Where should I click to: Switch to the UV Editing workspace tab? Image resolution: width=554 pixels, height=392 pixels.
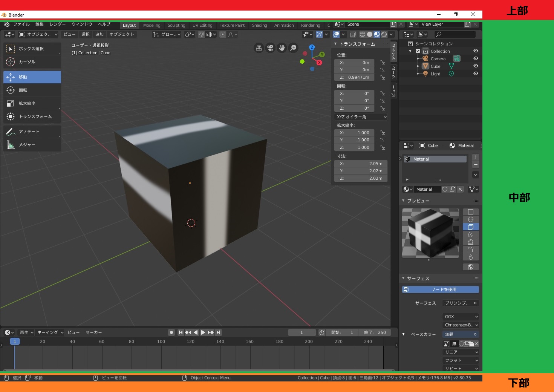coord(202,25)
